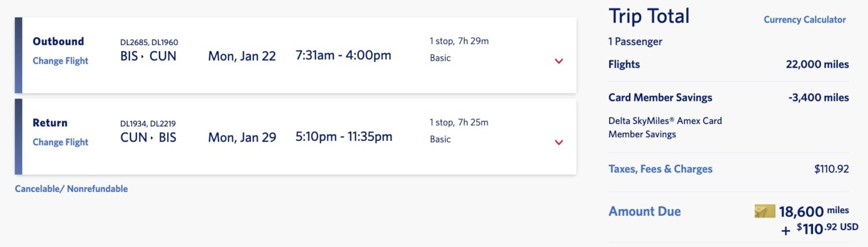Image resolution: width=868 pixels, height=247 pixels.
Task: Click Change Flight under Outbound
Action: (60, 61)
